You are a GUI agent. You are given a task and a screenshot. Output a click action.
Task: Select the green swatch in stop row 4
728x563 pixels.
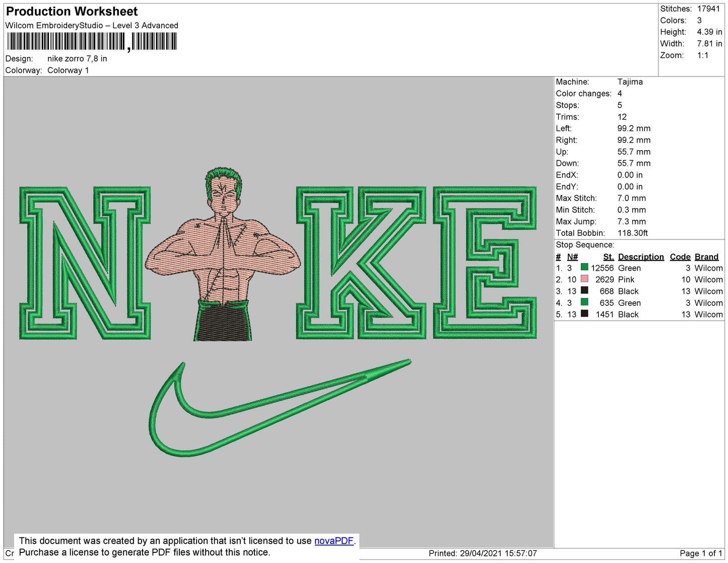tap(584, 302)
